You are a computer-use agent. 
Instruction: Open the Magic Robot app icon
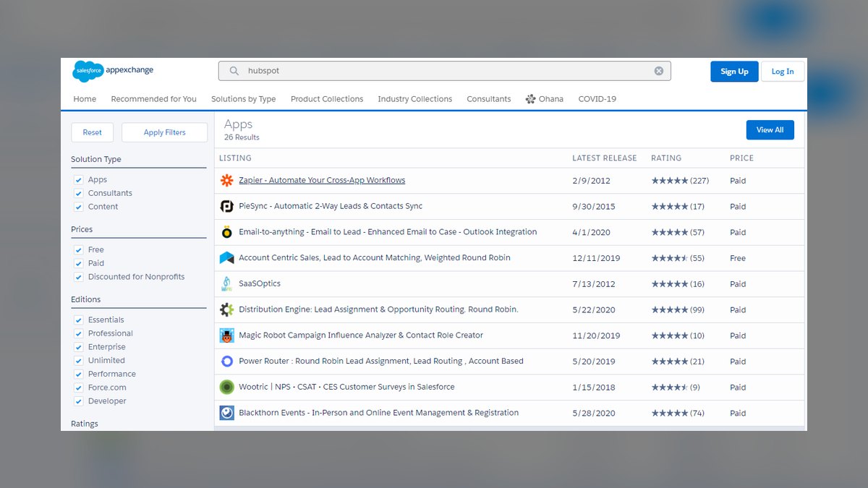click(226, 335)
